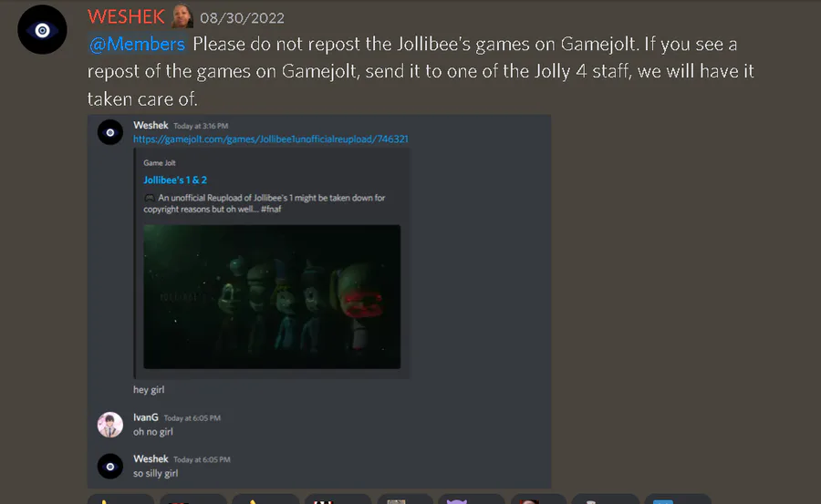Toggle the first yellow emoji reaction
This screenshot has width=821, height=504.
tap(120, 499)
